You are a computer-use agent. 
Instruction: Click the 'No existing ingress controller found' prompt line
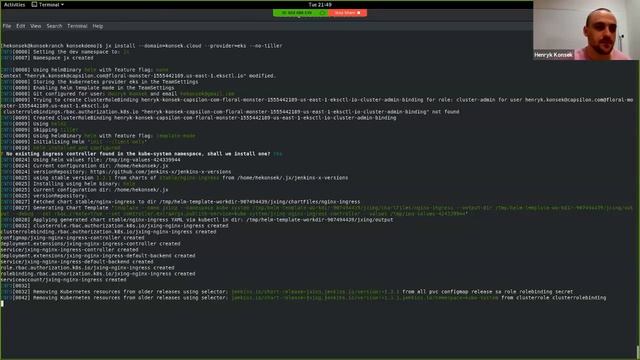pos(141,154)
